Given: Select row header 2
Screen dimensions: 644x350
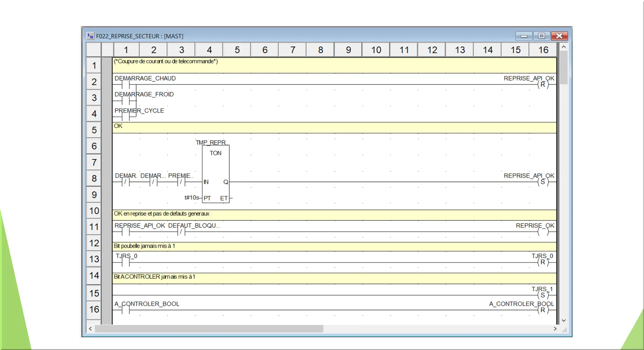Looking at the screenshot, I should (94, 82).
